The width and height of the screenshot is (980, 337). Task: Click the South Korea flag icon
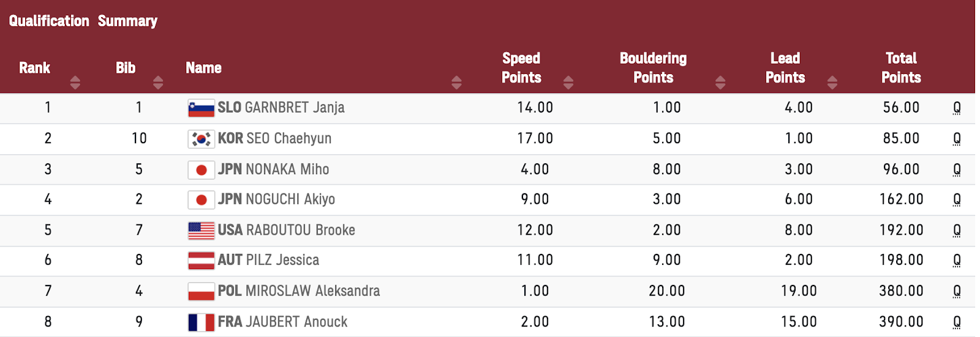[201, 139]
